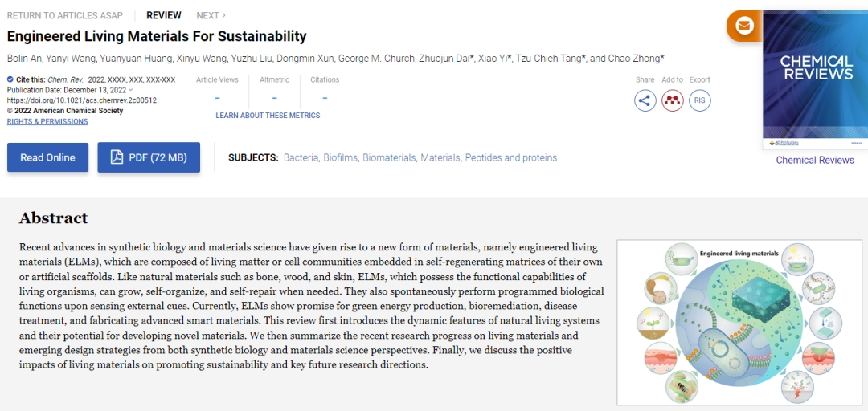Viewport: 868px width, 411px height.
Task: Open the RIGHTS & PERMISSIONS link
Action: tap(47, 121)
